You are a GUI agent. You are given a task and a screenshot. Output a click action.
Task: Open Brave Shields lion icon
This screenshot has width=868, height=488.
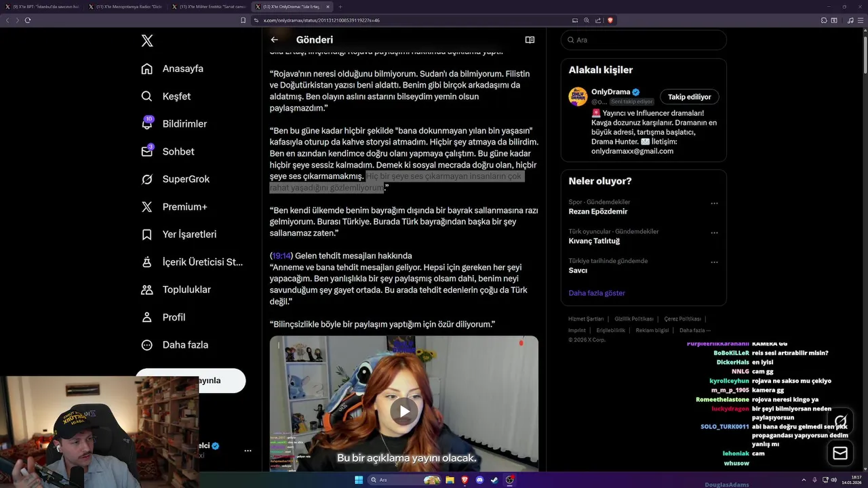tap(610, 20)
